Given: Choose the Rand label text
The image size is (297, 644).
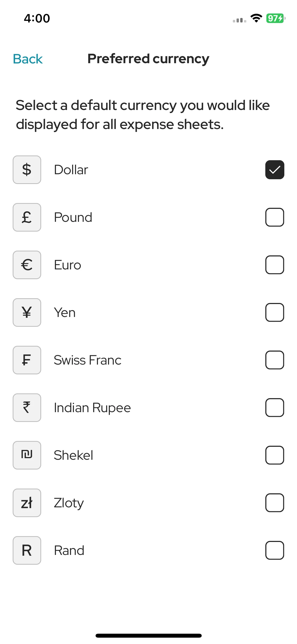Looking at the screenshot, I should click(x=69, y=550).
